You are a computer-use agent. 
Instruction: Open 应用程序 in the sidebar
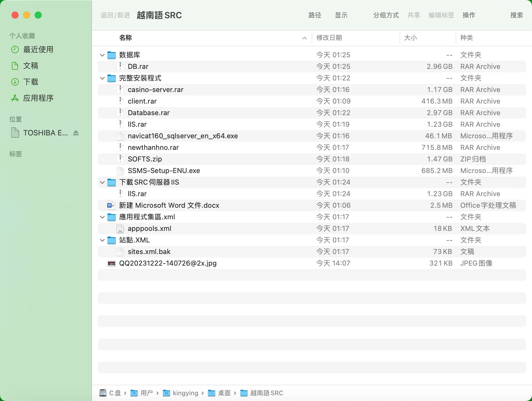tap(38, 98)
